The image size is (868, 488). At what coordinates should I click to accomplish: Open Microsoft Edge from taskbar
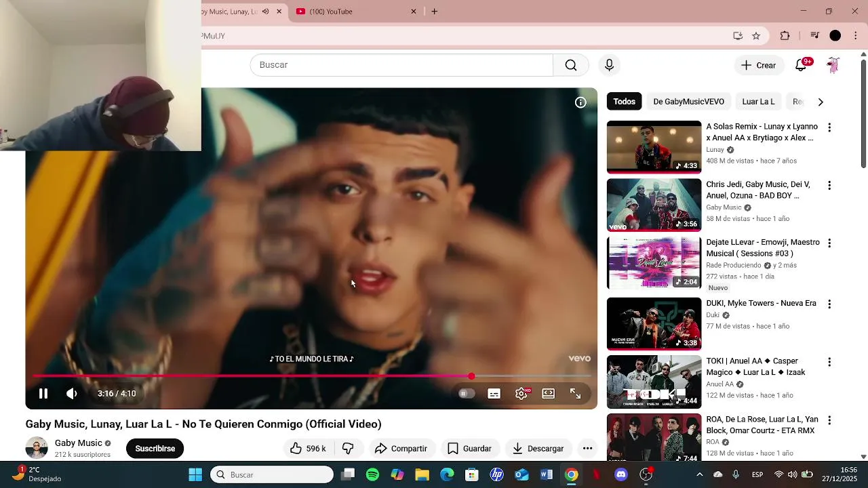447,475
